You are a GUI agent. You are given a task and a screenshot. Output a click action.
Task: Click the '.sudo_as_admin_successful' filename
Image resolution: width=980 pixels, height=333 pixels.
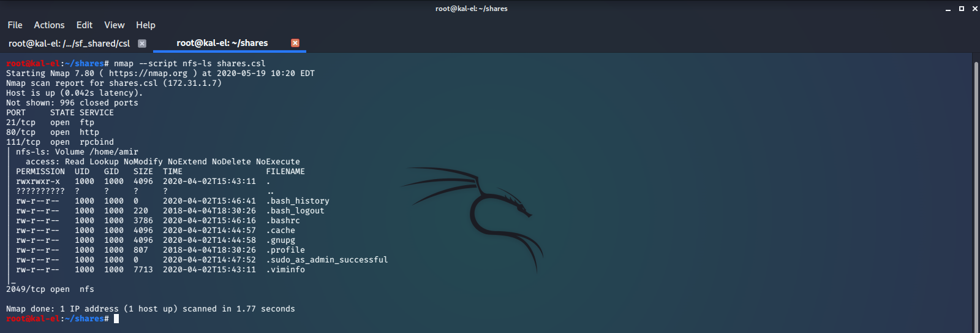coord(327,260)
